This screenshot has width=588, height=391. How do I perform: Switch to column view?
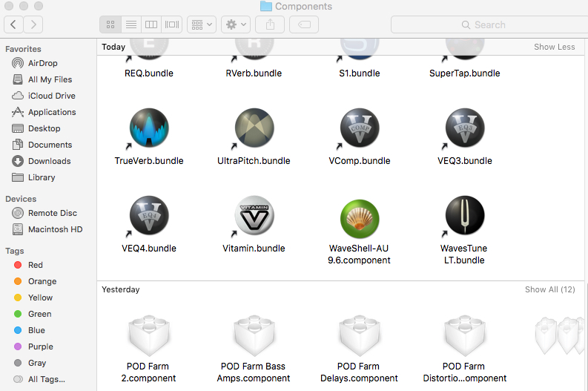pos(151,24)
